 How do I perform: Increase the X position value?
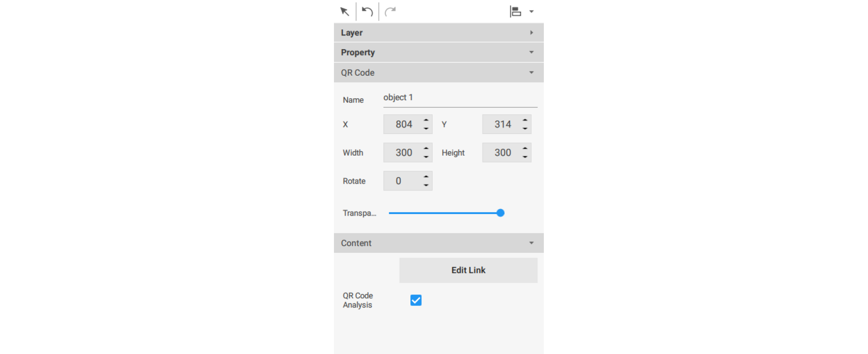(426, 120)
